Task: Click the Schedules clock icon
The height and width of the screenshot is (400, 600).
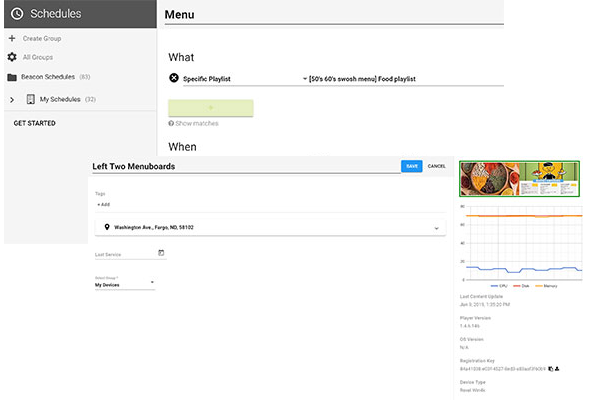Action: pyautogui.click(x=17, y=14)
